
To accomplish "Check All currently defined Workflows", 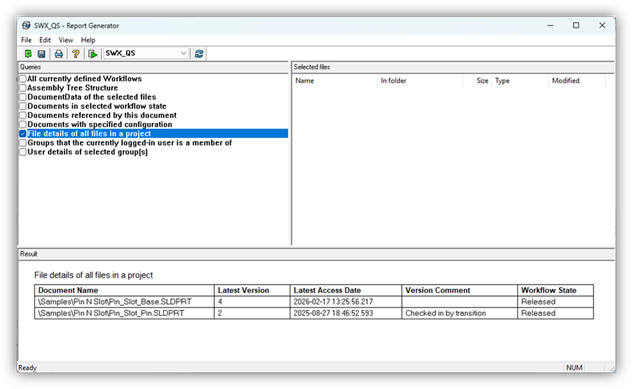I will coord(23,79).
